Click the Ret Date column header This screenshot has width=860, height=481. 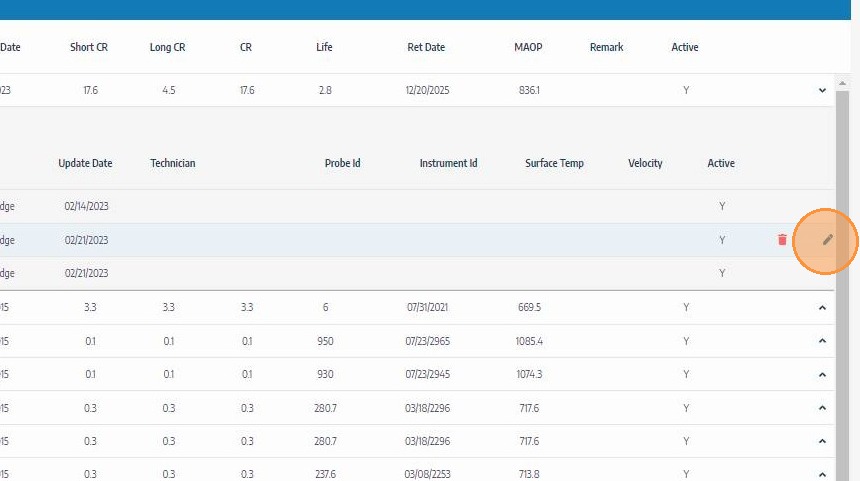[x=426, y=47]
